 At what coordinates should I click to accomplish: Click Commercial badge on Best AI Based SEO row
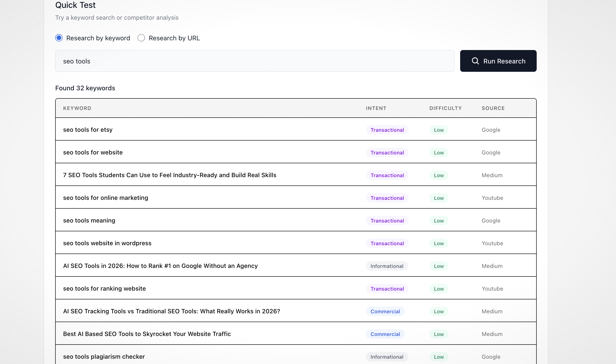tap(385, 334)
